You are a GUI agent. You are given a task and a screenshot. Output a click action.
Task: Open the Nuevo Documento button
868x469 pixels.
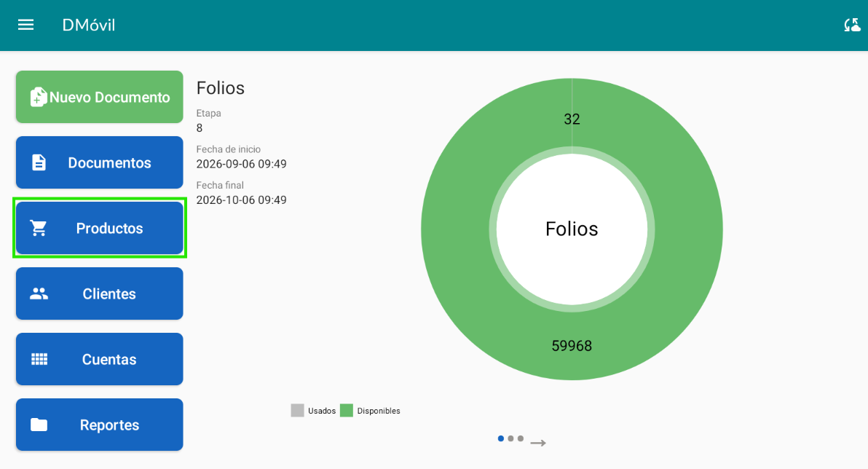tap(100, 97)
